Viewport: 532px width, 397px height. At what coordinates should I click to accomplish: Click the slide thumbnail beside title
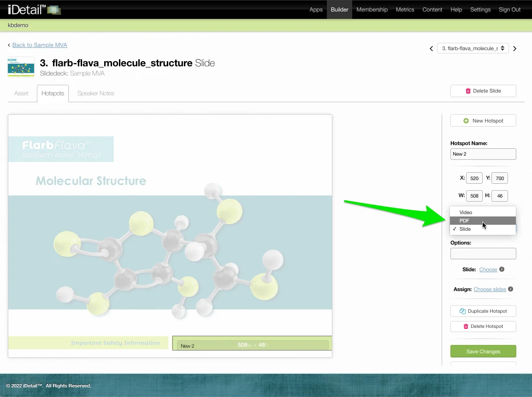coord(21,67)
